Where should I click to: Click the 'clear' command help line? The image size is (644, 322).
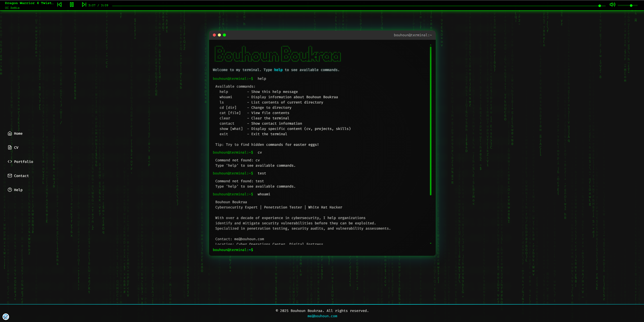tap(254, 118)
